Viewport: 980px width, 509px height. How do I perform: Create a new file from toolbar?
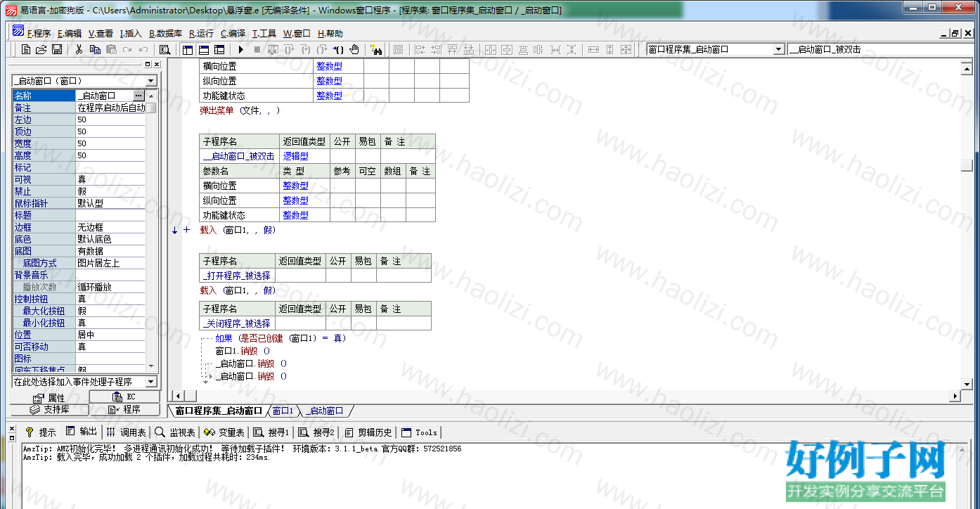pos(26,49)
